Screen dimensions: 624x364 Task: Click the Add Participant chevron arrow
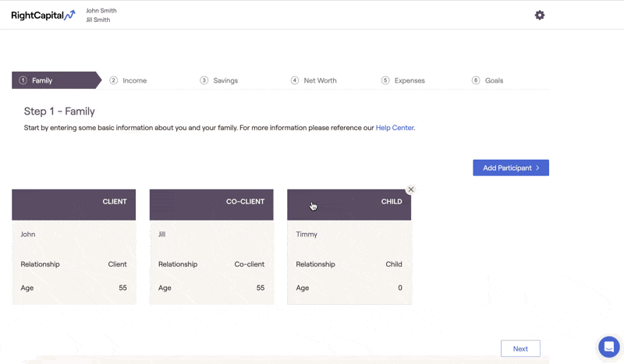(x=537, y=168)
